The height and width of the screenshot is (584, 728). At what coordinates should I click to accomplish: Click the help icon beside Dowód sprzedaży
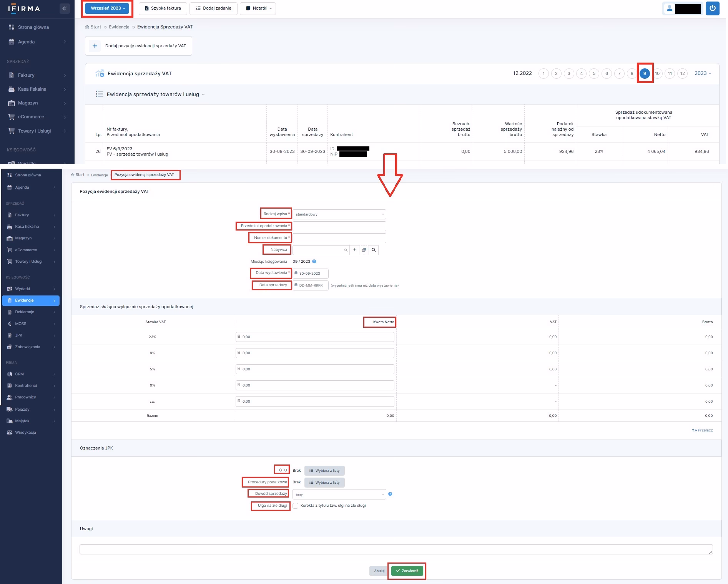[390, 494]
